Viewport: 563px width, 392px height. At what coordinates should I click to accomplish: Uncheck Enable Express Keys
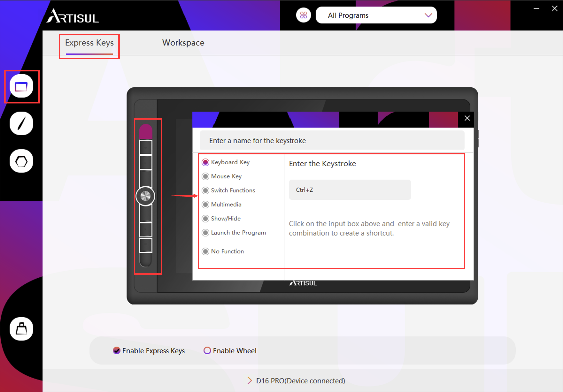(116, 351)
